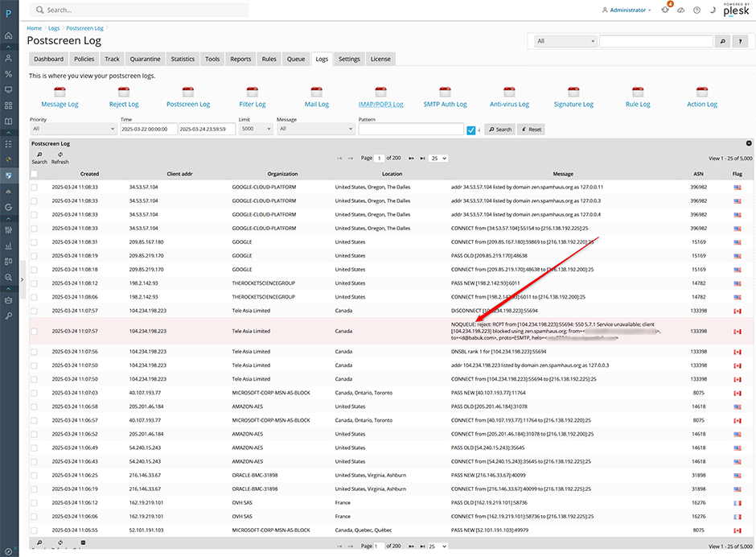Screen dimensions: 756x557
Task: Click the bar chart icon in the sidebar
Action: 8,245
